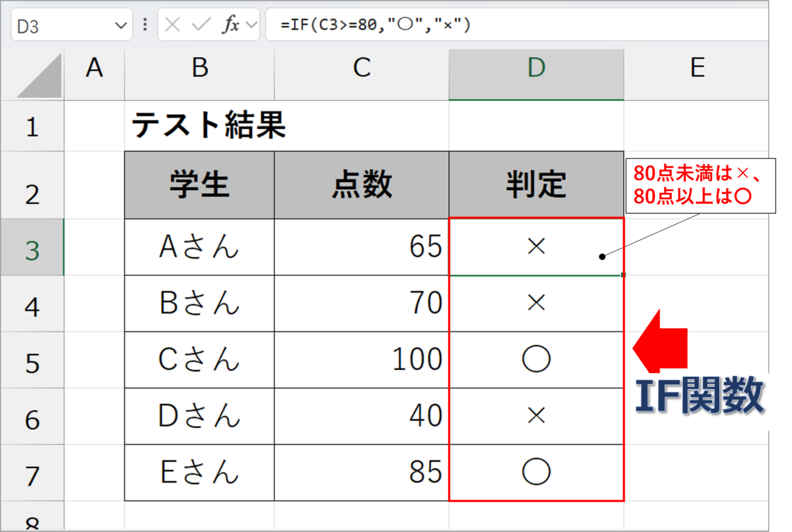The width and height of the screenshot is (792, 532).
Task: Click the Cancel (X) icon in formula bar
Action: [172, 25]
